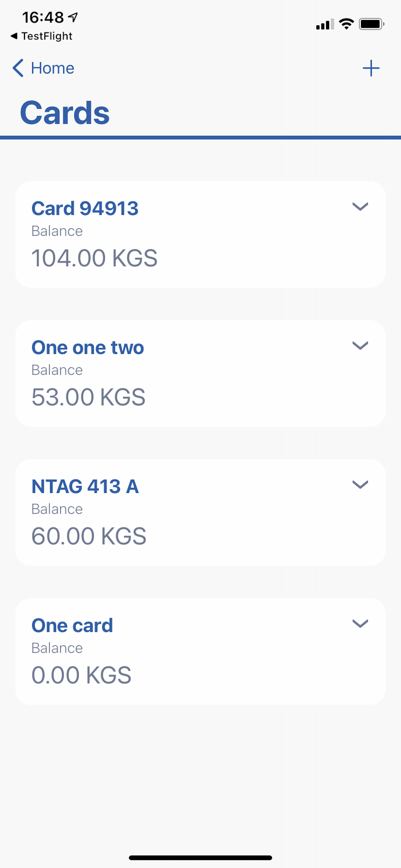Expand the NTAG 413 A chevron
Image resolution: width=401 pixels, height=868 pixels.
pyautogui.click(x=360, y=484)
